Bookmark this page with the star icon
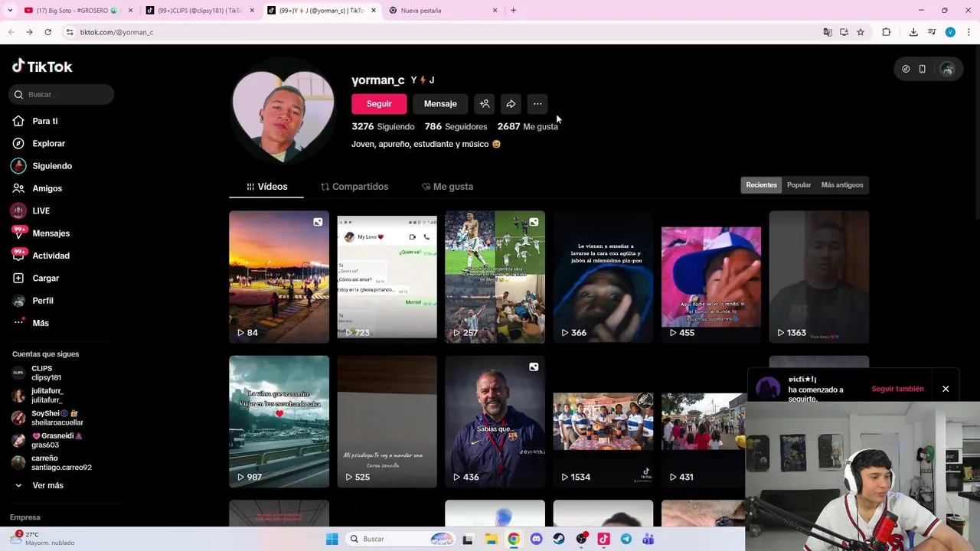 (x=861, y=32)
